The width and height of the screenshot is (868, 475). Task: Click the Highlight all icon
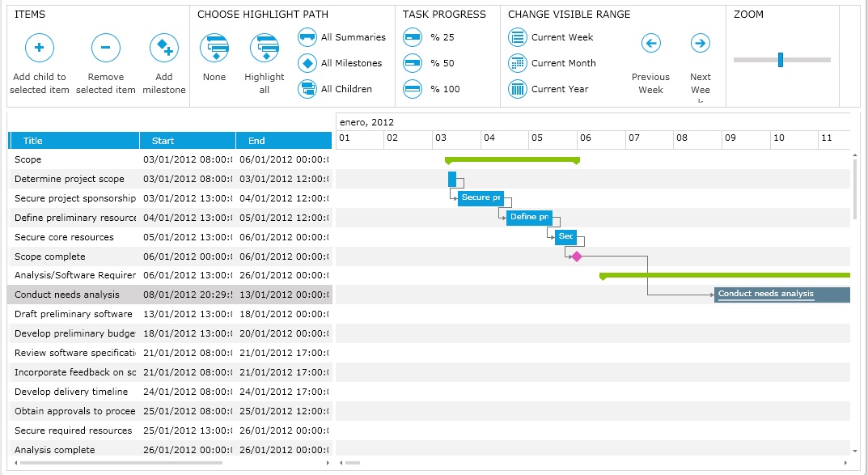coord(264,49)
